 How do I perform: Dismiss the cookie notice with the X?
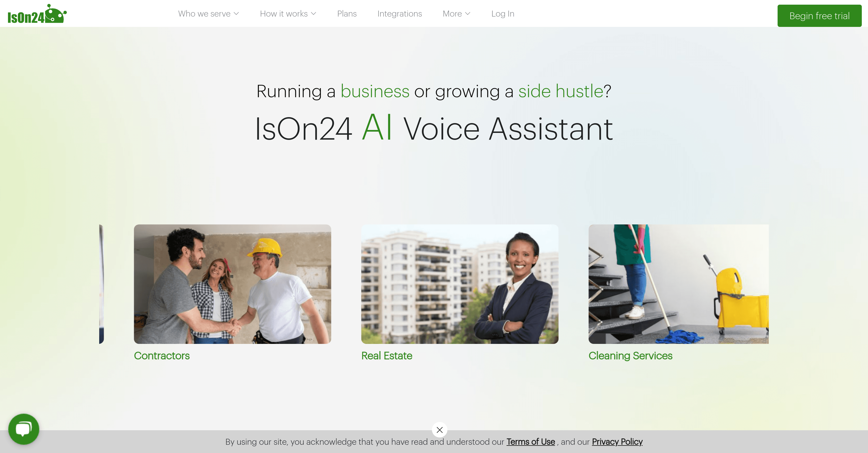439,430
